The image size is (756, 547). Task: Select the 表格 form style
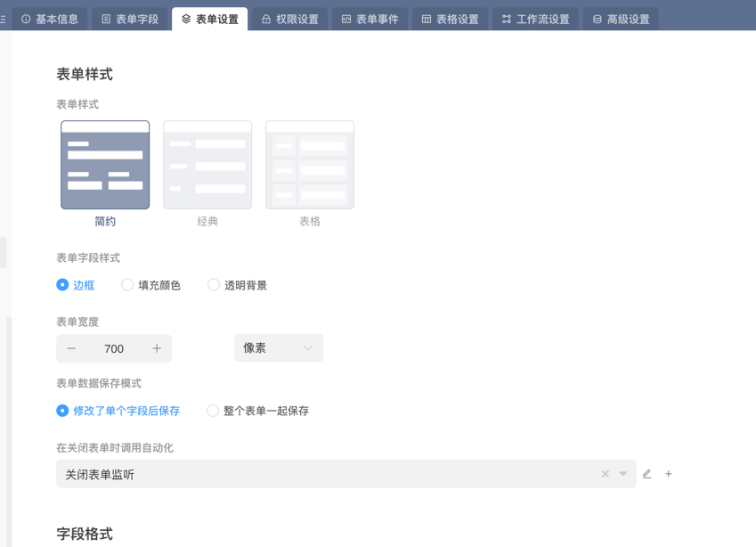tap(309, 164)
